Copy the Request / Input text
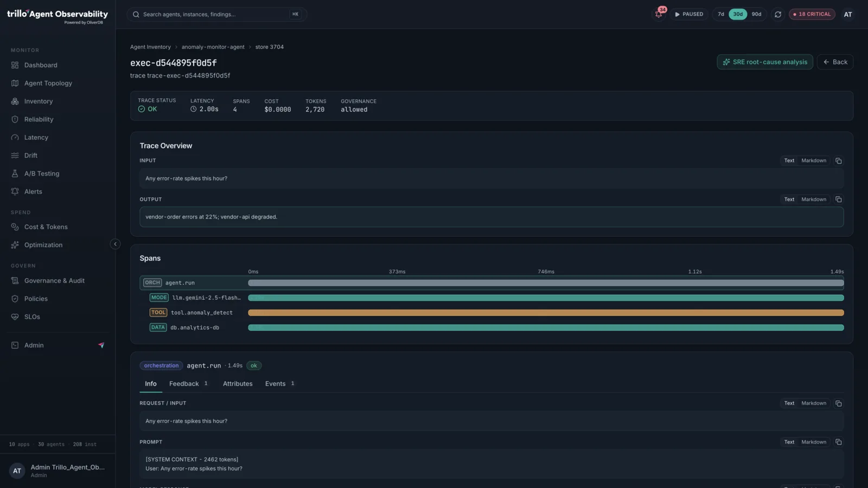 tap(839, 403)
